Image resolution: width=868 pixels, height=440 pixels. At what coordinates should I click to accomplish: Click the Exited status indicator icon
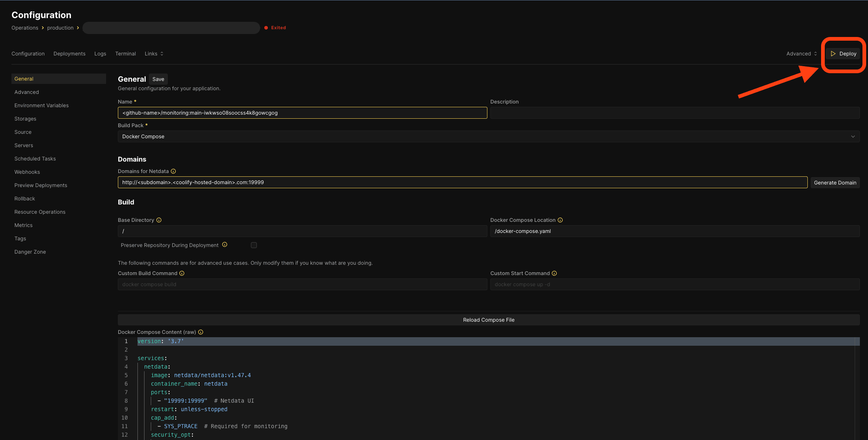click(266, 27)
